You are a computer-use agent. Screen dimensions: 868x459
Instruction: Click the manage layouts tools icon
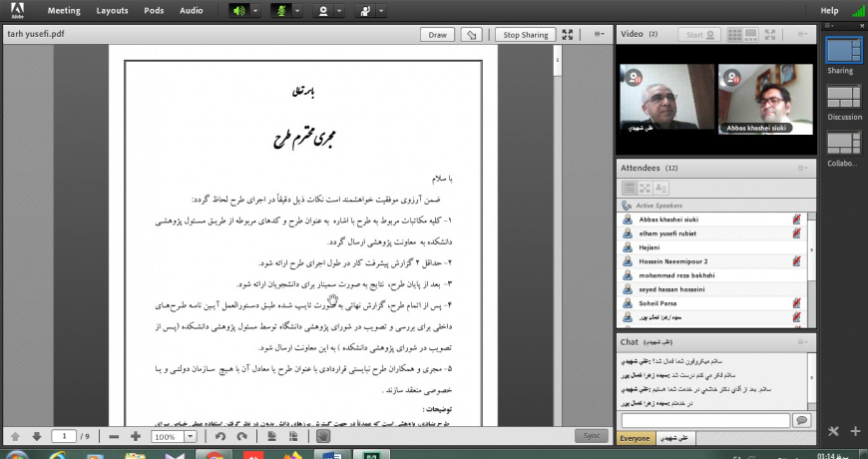tap(834, 431)
